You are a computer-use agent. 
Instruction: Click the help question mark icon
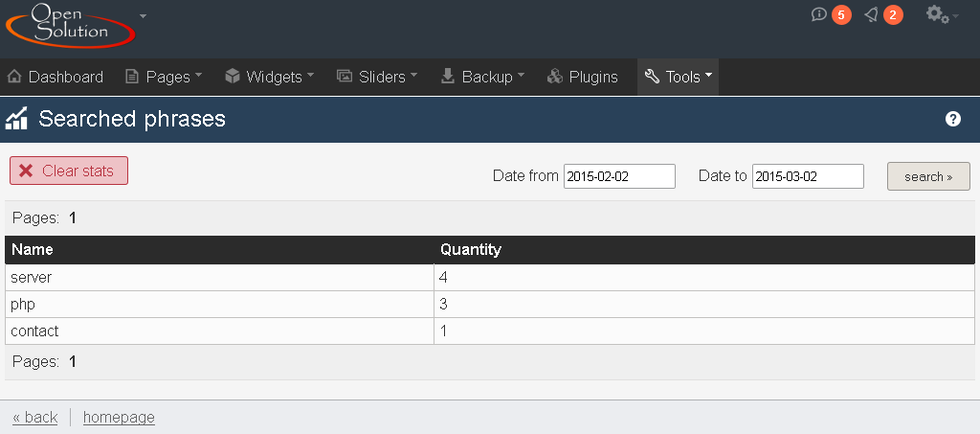pos(953,119)
